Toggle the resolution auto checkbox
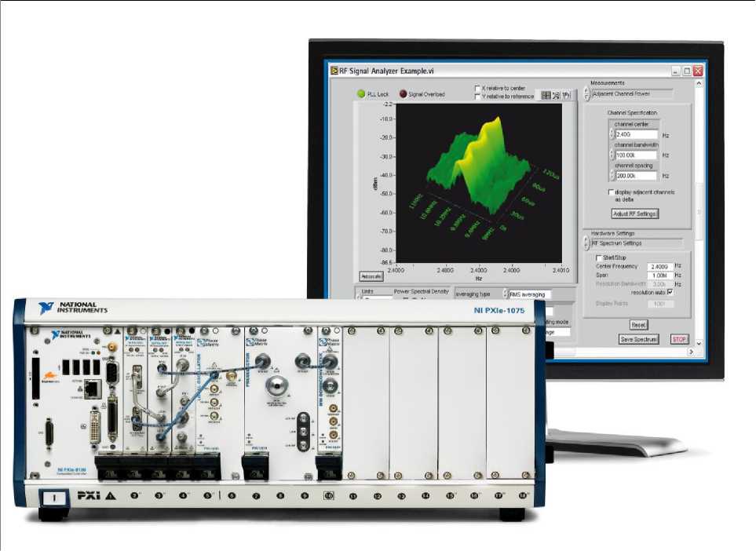Image resolution: width=756 pixels, height=551 pixels. click(x=669, y=292)
